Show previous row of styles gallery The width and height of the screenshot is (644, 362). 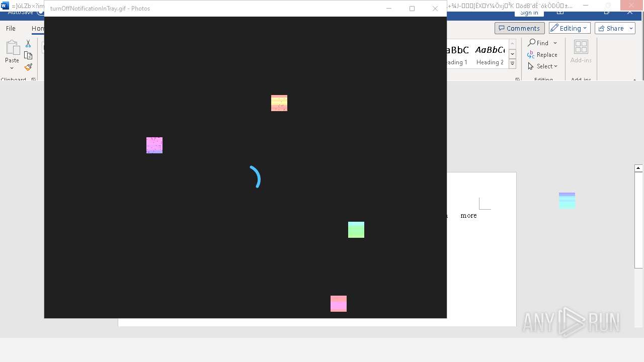tap(512, 44)
